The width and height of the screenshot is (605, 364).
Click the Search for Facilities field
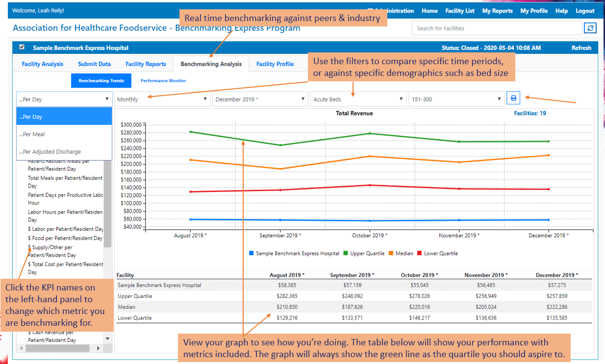tap(496, 28)
